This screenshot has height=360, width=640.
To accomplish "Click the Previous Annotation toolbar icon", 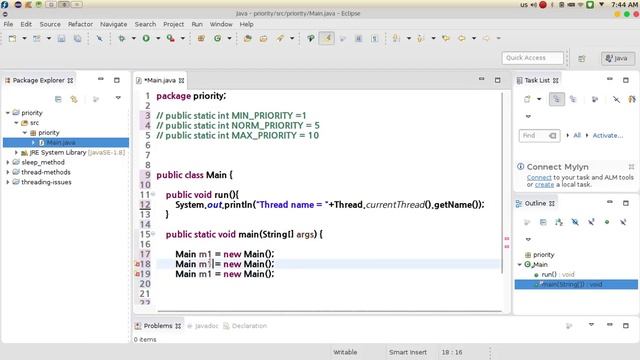I will click(x=421, y=38).
